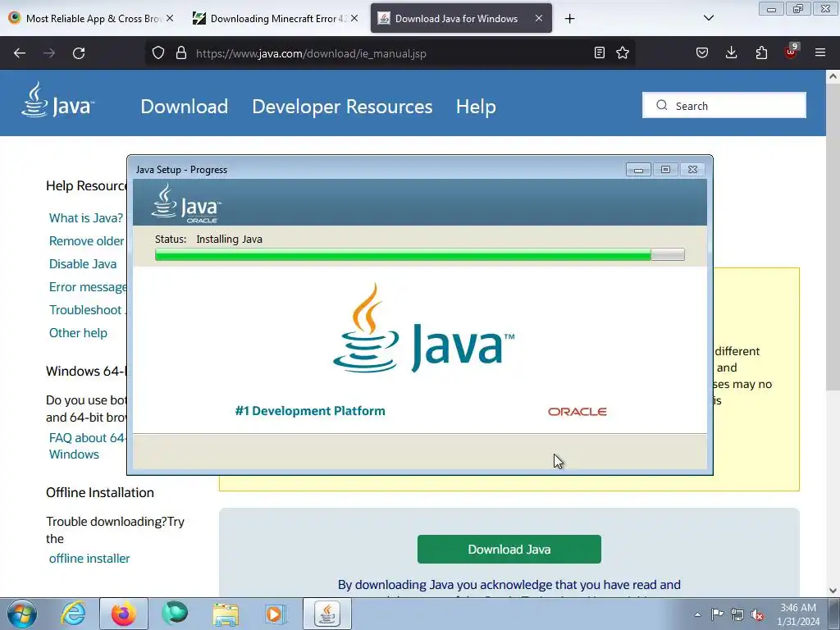Open Windows Explorer folder in taskbar
Viewport: 840px width, 630px height.
click(226, 614)
